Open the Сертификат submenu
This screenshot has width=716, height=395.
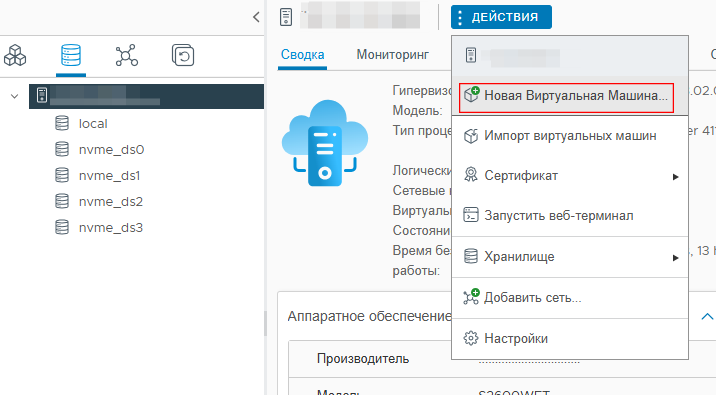[570, 176]
